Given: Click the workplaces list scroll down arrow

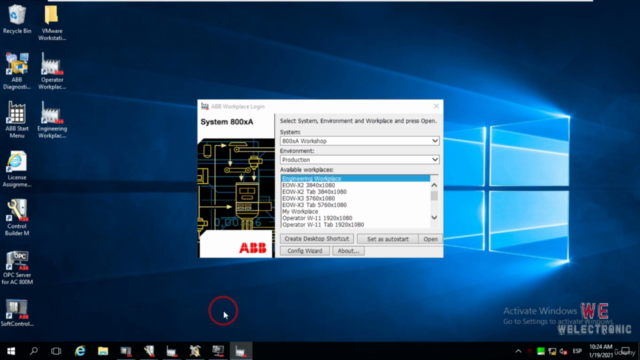Looking at the screenshot, I should 434,218.
